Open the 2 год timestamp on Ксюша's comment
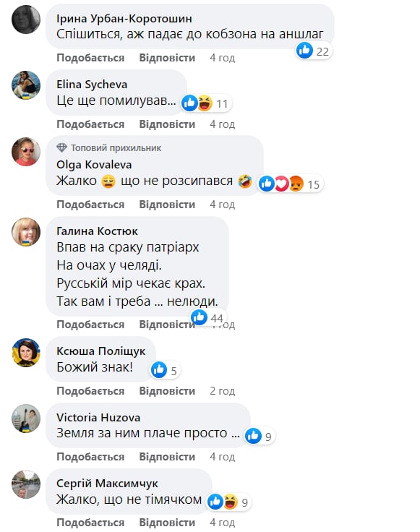 pyautogui.click(x=222, y=391)
